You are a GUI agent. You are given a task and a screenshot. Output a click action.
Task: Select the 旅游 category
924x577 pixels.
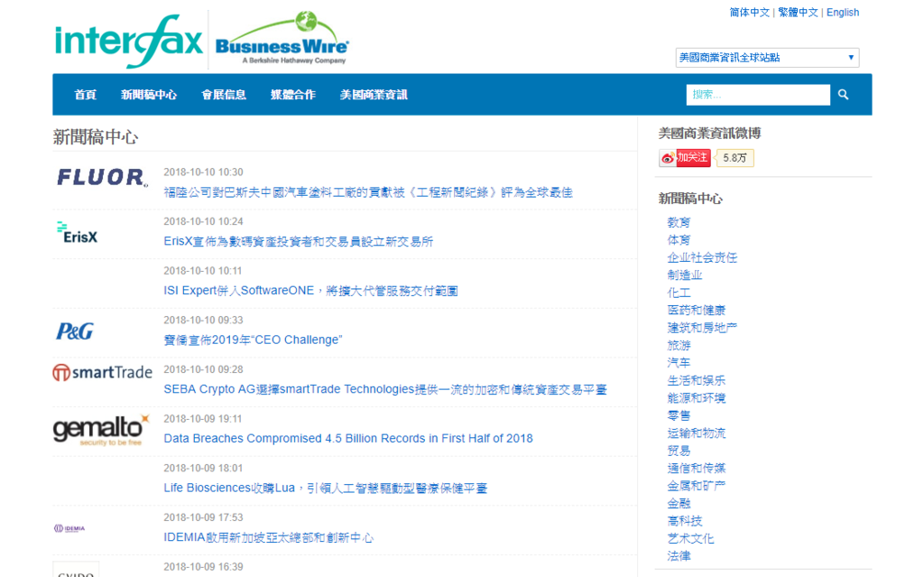point(679,345)
